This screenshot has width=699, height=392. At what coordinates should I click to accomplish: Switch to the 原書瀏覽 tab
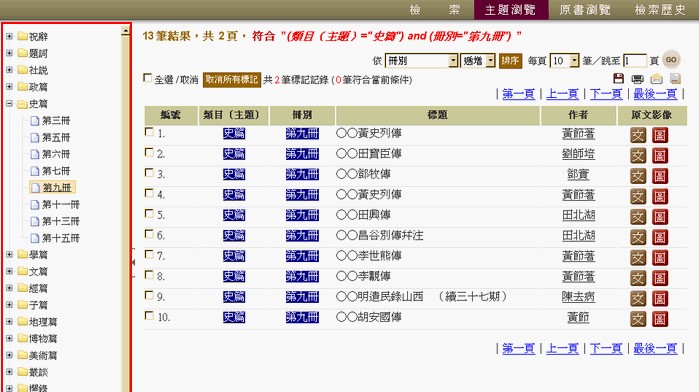pos(585,9)
